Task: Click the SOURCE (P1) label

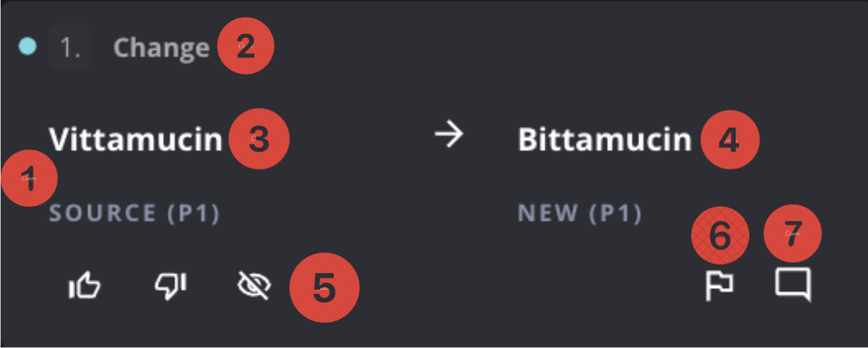Action: [134, 214]
